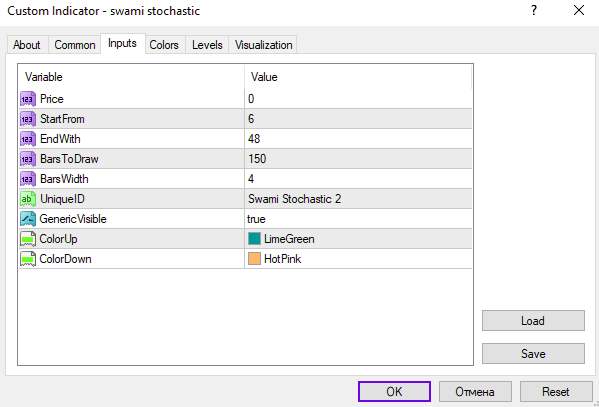Click the integer icon next to Price
Image resolution: width=599 pixels, height=407 pixels.
coord(28,99)
